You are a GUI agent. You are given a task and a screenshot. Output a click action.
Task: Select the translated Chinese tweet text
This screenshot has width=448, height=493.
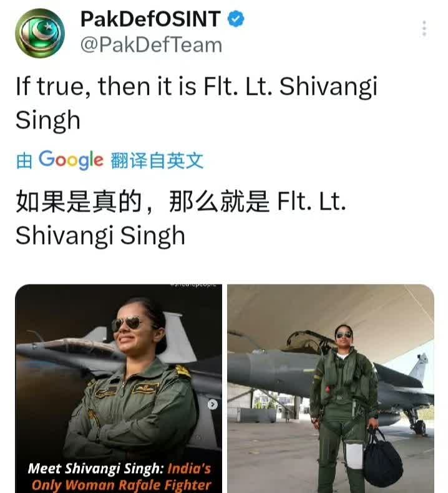[181, 218]
